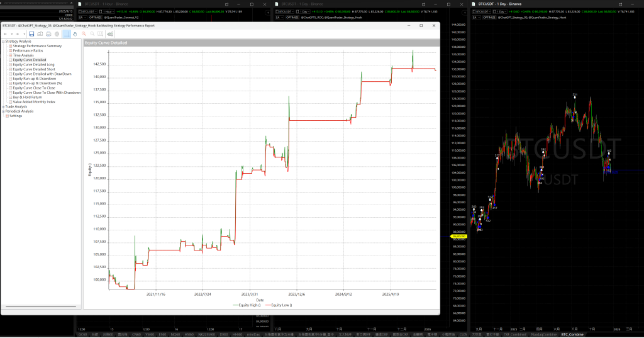Click the export chart icon
The width and height of the screenshot is (644, 338).
(x=110, y=34)
